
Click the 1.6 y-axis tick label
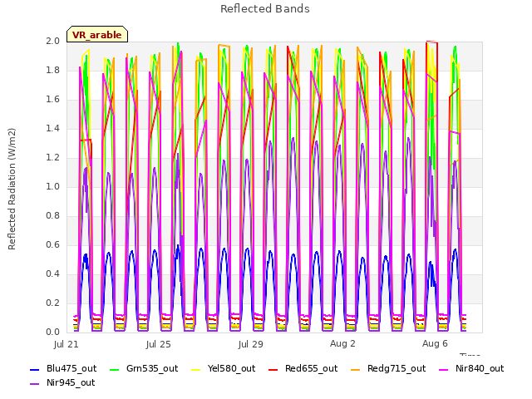tap(52, 100)
